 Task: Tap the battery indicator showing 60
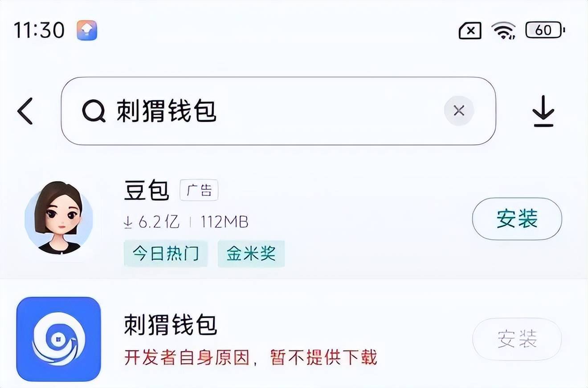click(x=544, y=30)
